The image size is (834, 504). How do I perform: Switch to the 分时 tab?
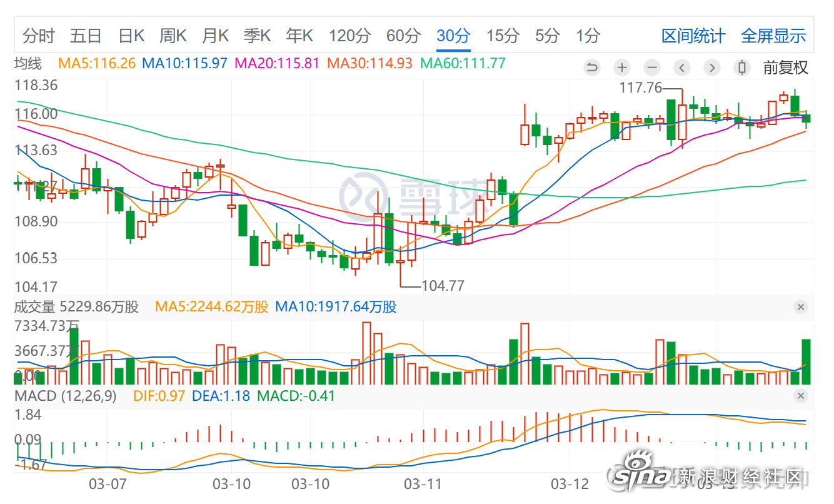click(x=39, y=36)
